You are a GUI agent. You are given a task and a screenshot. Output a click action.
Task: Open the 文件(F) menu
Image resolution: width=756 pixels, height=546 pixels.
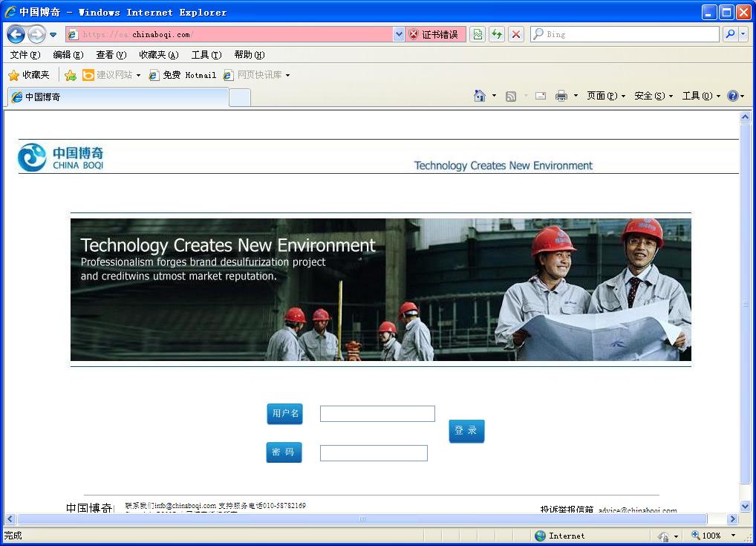click(x=25, y=54)
